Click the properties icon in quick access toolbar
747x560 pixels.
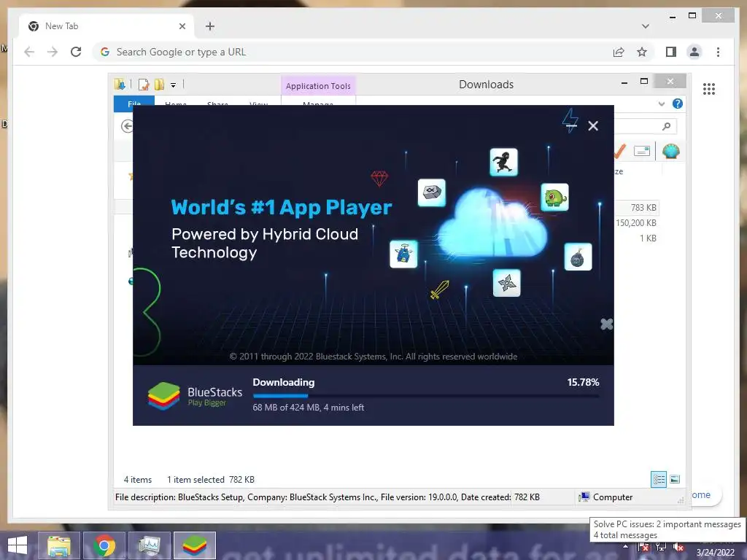[144, 85]
